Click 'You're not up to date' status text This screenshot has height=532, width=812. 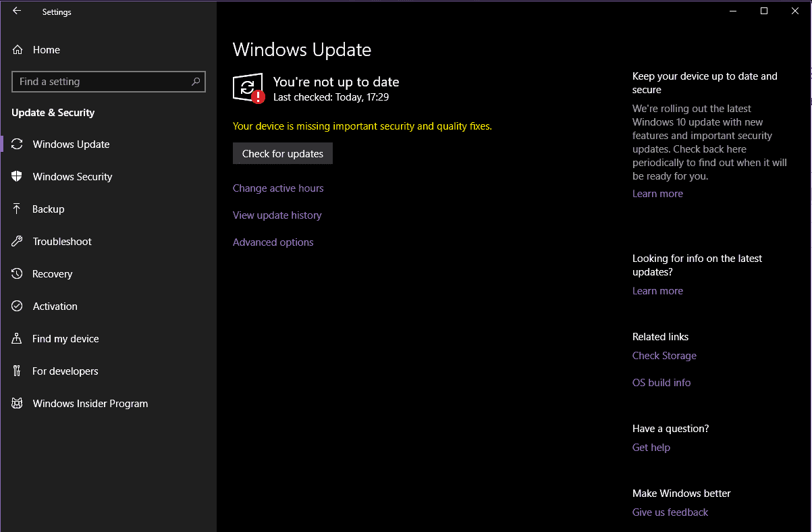(336, 82)
